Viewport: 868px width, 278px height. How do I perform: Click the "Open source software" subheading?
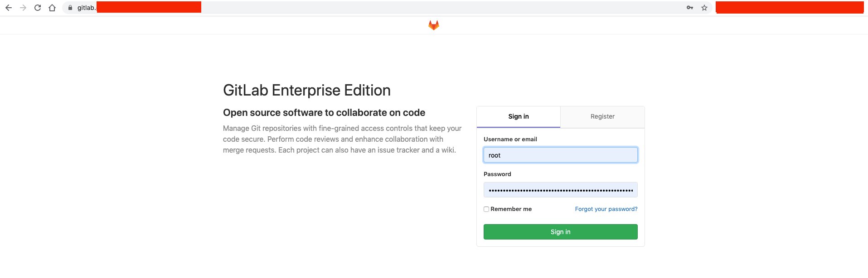[324, 113]
